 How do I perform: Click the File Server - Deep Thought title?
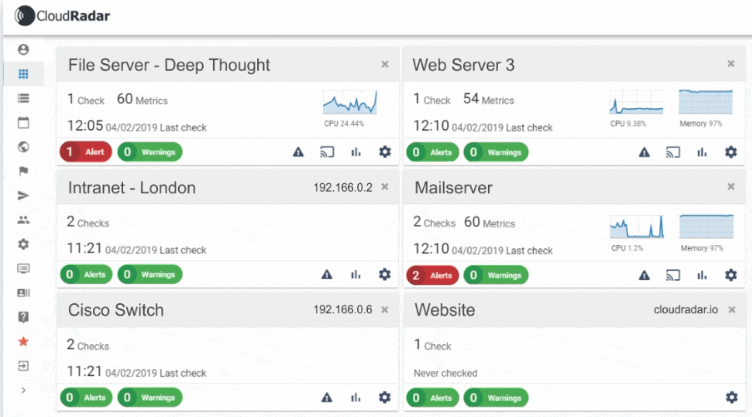tap(169, 65)
